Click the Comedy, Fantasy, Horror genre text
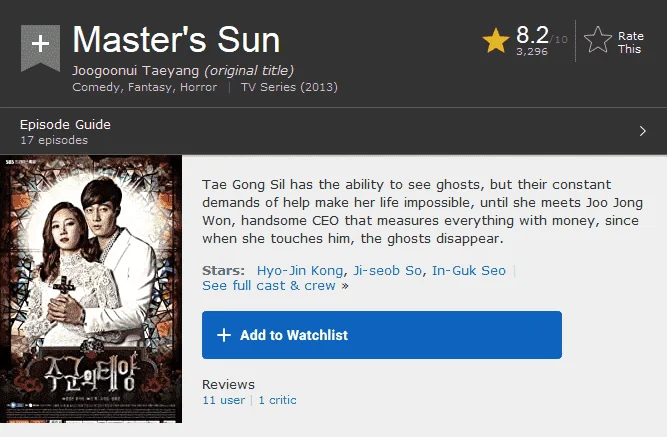Screen dimensions: 667x437 click(x=145, y=87)
